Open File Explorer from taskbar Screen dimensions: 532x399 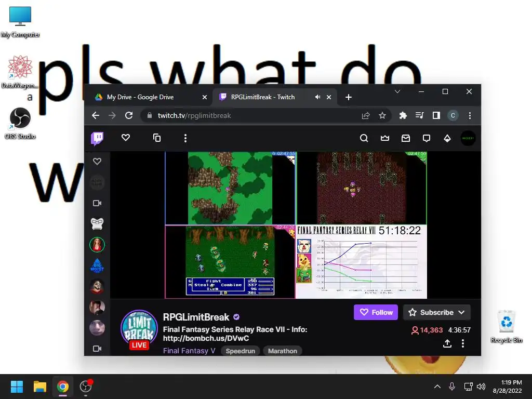pyautogui.click(x=39, y=387)
